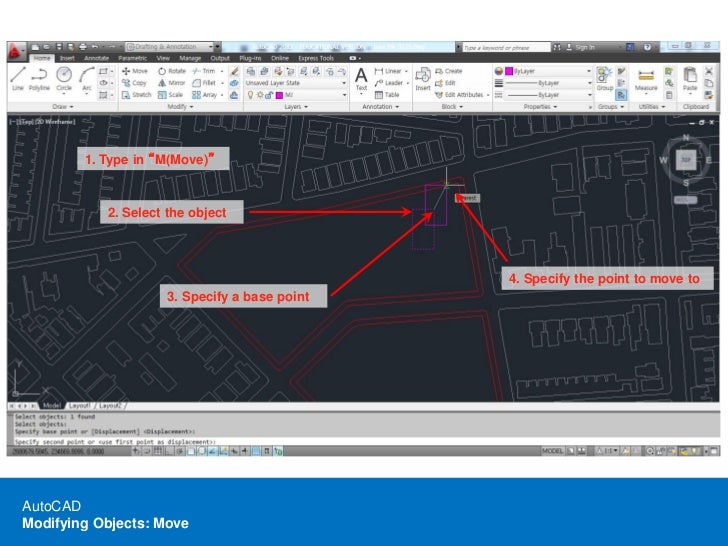
Task: Switch to the View ribbon tab
Action: [x=163, y=58]
